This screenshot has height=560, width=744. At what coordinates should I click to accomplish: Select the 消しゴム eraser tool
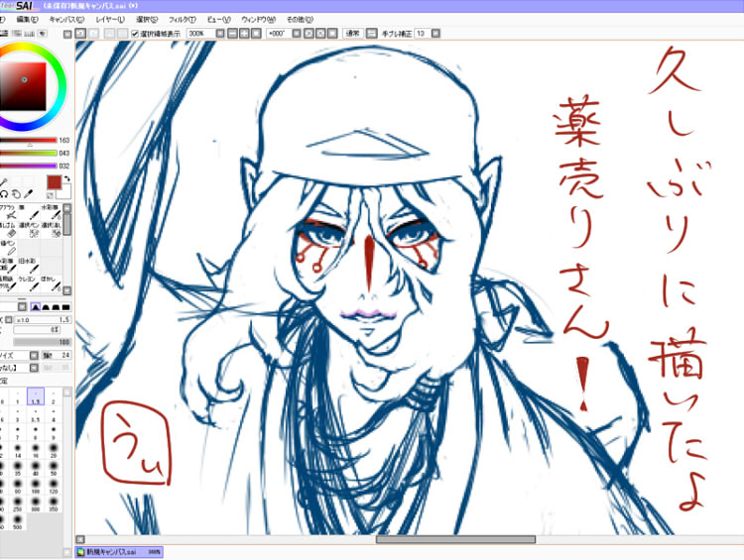(x=8, y=230)
